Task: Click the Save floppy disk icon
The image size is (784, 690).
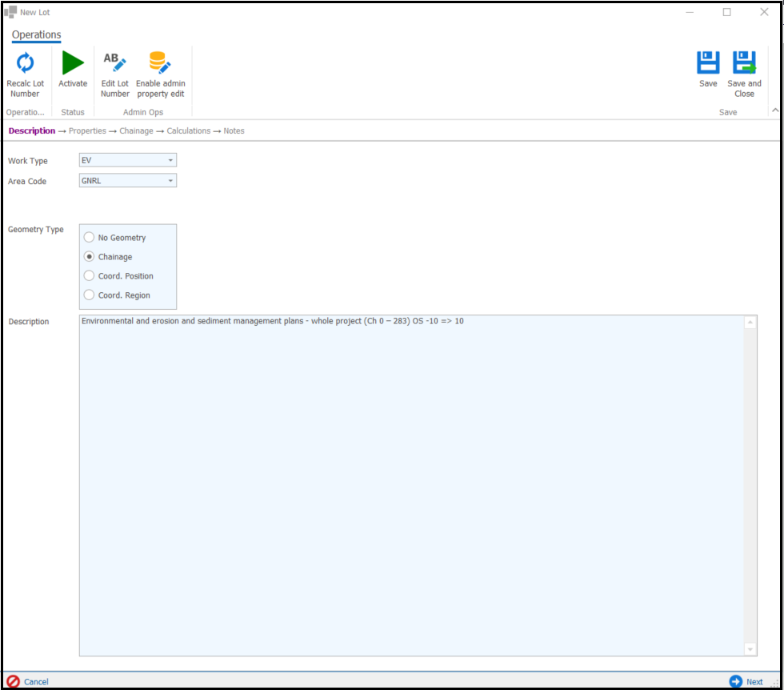Action: click(x=708, y=63)
